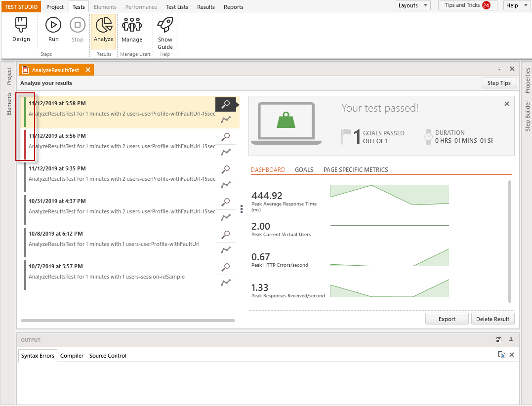Click the results list horizontal scrollbar

click(128, 321)
